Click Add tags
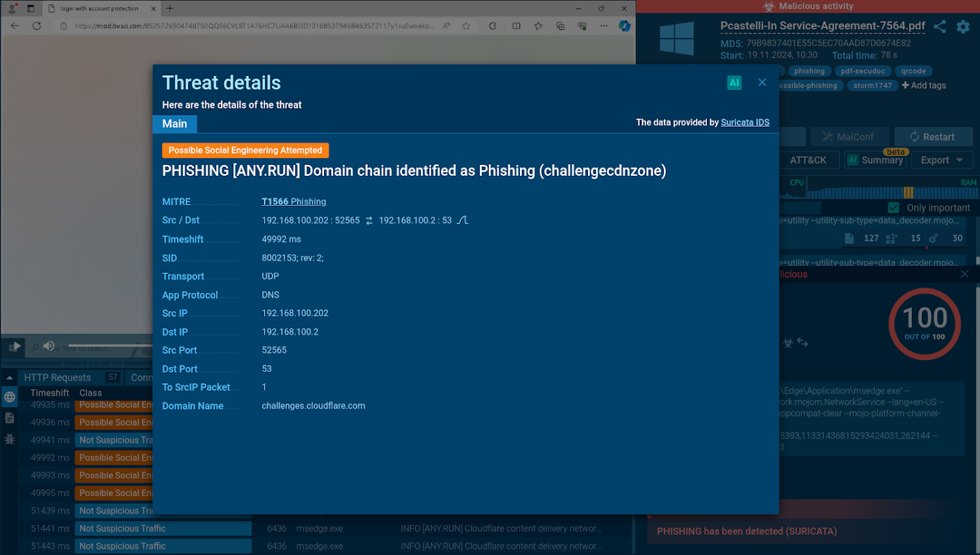 click(x=924, y=86)
